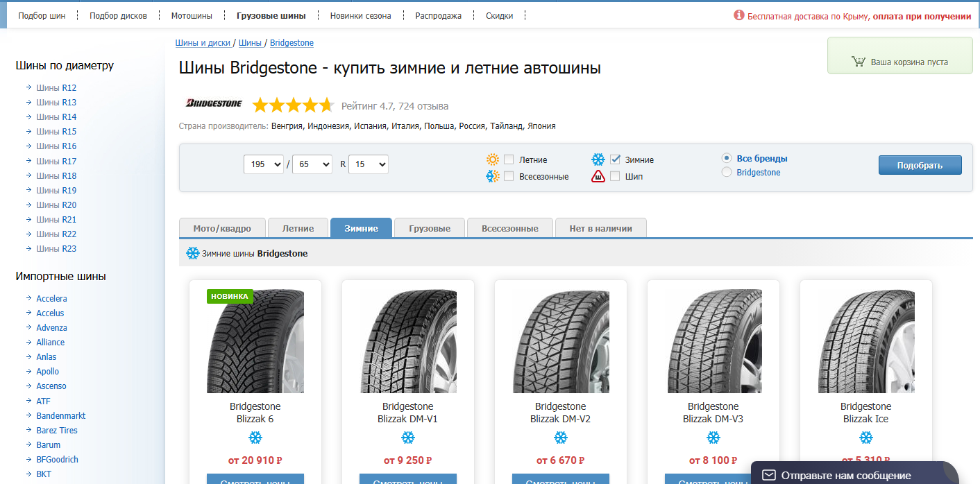Image resolution: width=980 pixels, height=484 pixels.
Task: Click the sun icon for summer tires
Action: (493, 159)
